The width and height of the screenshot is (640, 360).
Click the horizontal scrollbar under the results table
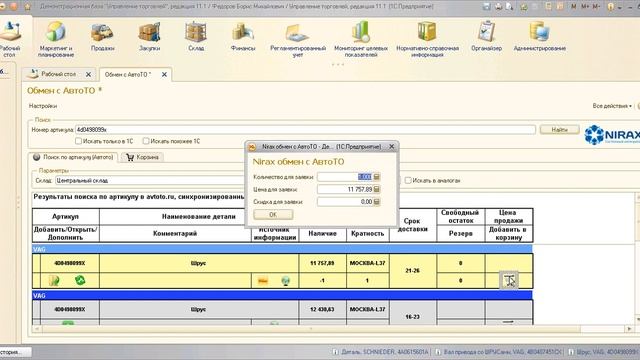311,329
